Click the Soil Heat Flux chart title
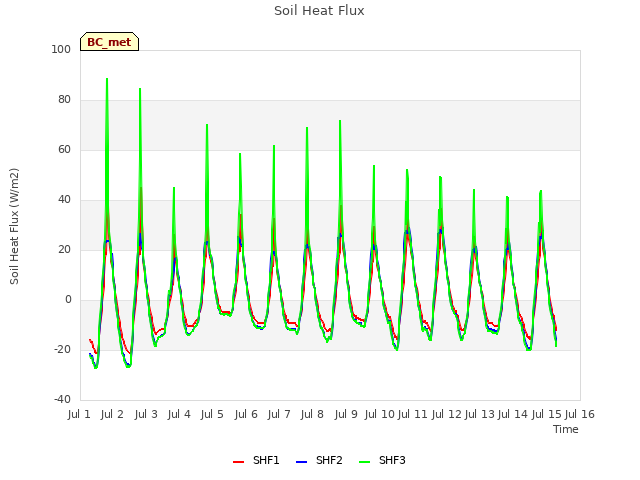The width and height of the screenshot is (640, 480). pyautogui.click(x=319, y=11)
